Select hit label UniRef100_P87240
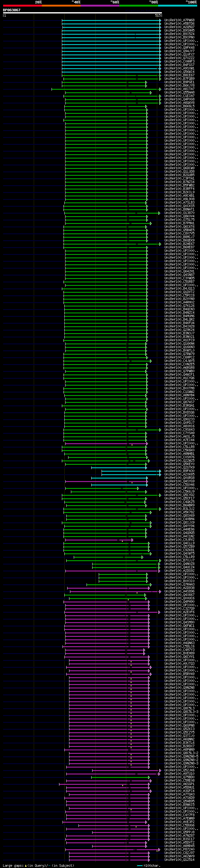Screen dimensions: 200x868 [x=179, y=850]
